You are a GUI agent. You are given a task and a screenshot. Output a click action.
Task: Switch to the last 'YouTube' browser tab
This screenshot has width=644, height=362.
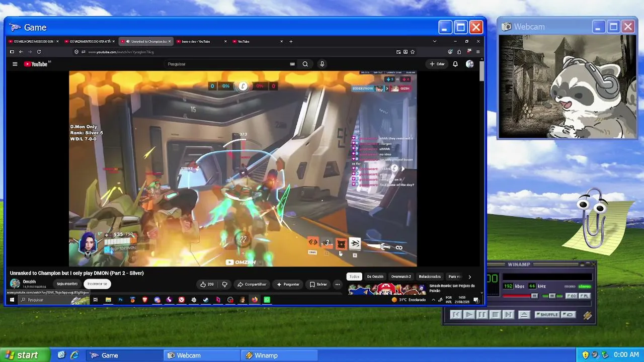point(258,41)
